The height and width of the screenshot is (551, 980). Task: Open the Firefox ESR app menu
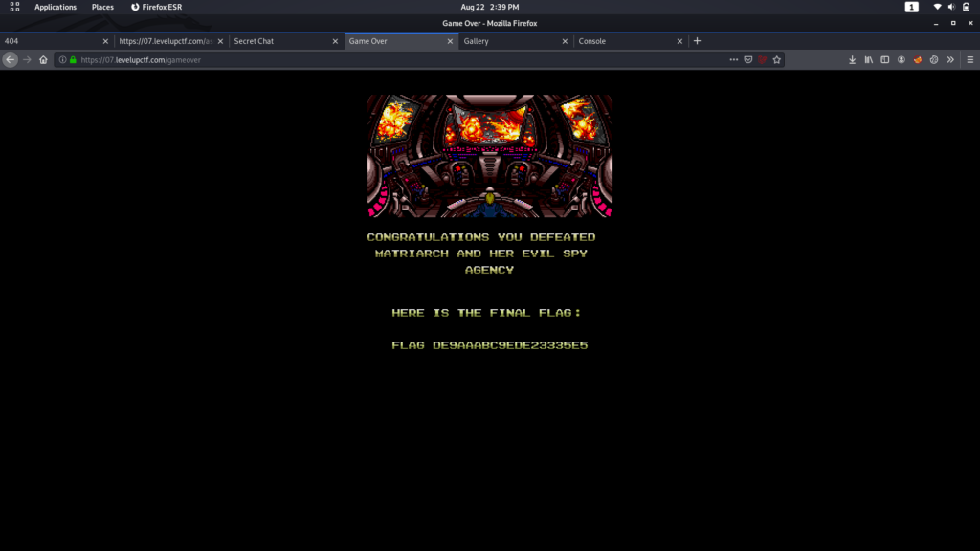pyautogui.click(x=156, y=7)
